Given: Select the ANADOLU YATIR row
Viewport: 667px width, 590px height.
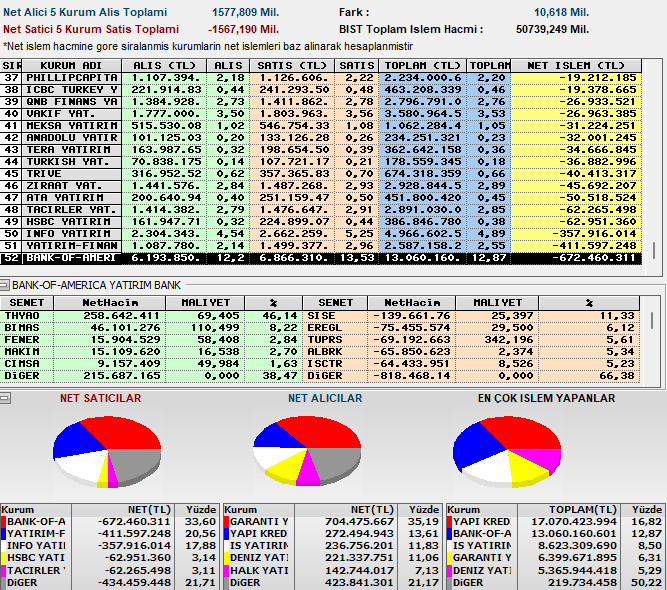Looking at the screenshot, I should (321, 138).
